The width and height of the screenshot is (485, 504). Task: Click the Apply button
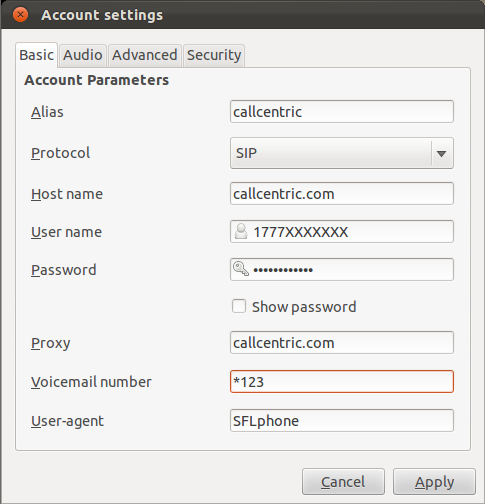click(x=434, y=482)
